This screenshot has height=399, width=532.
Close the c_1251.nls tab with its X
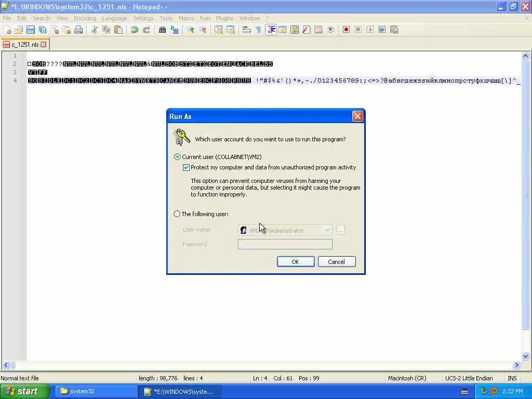pos(44,45)
